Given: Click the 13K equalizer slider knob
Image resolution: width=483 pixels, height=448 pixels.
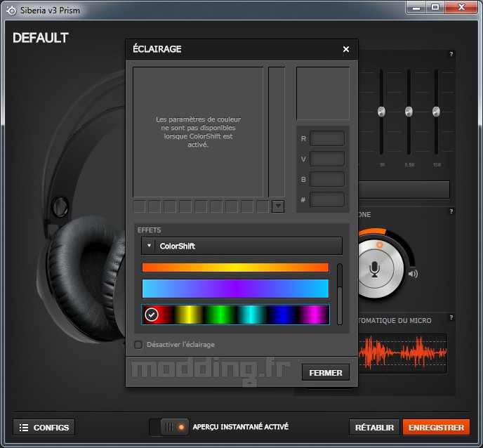Looking at the screenshot, I should (x=436, y=111).
